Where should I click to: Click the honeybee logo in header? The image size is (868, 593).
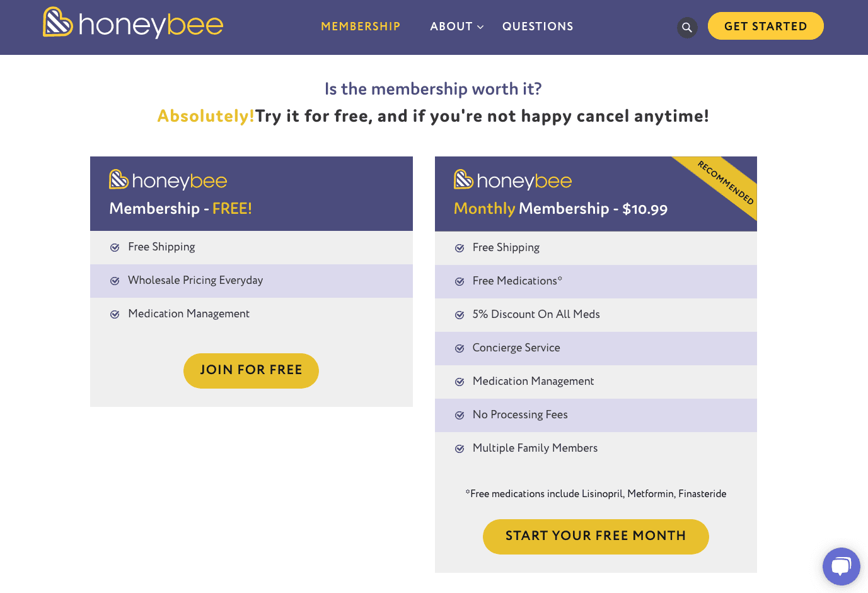coord(133,23)
